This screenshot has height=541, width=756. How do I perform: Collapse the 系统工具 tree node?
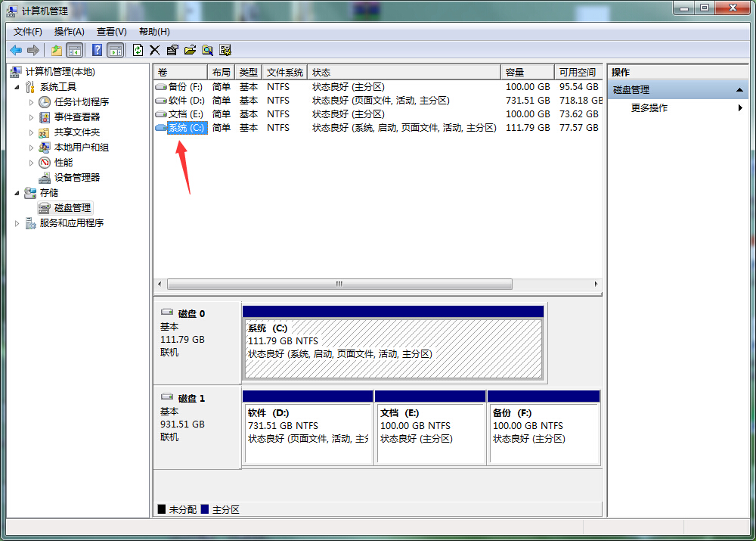click(17, 87)
